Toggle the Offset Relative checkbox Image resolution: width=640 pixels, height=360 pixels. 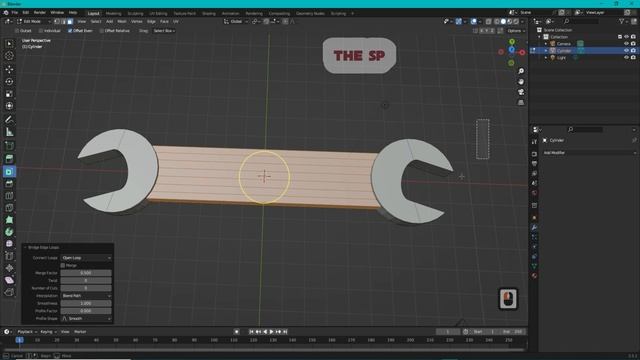[101, 31]
